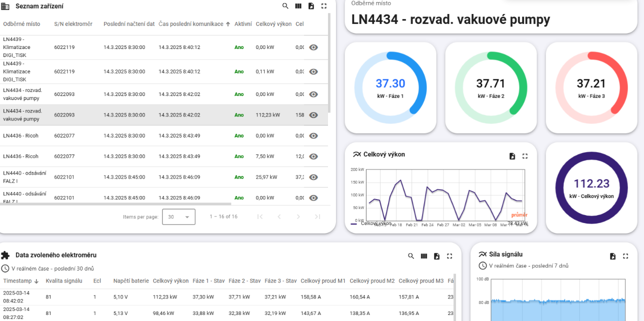Click the "1 – 16 of 16" pagination label
This screenshot has height=321, width=644.
pos(223,216)
